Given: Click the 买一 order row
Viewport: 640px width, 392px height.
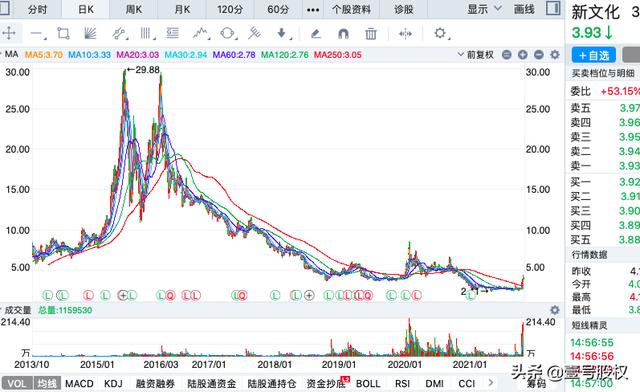Looking at the screenshot, I should [605, 182].
